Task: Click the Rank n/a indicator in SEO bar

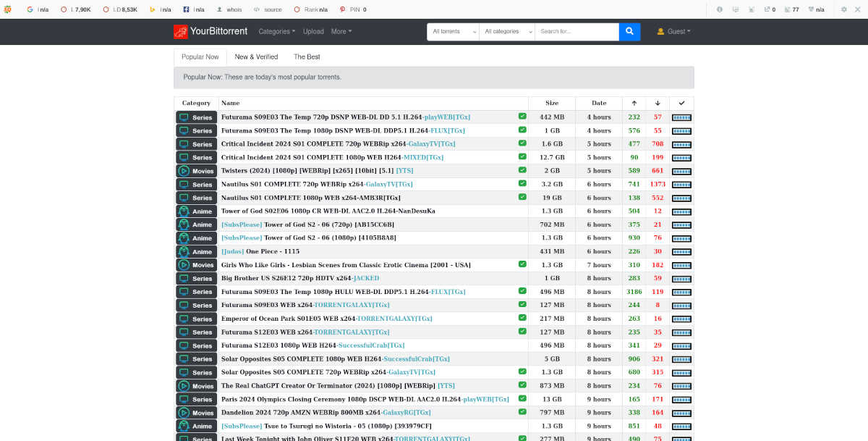Action: (311, 9)
